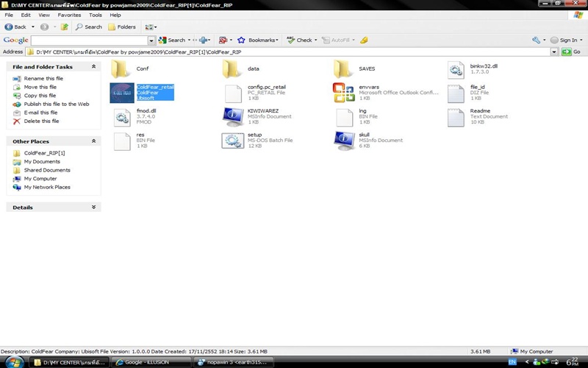
Task: Open the Google Bookmarks menu
Action: pyautogui.click(x=259, y=40)
